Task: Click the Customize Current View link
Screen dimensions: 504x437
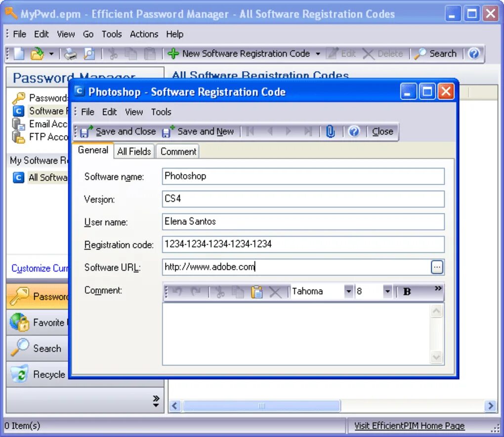Action: 40,268
